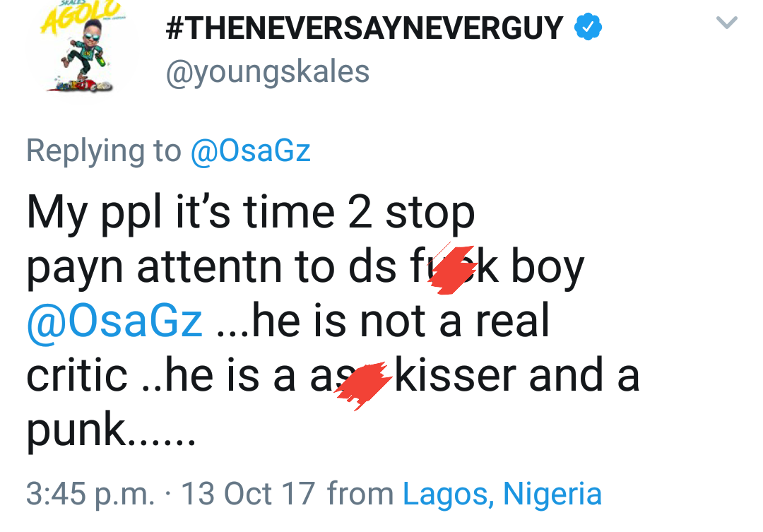Click the "Replying to" label

pyautogui.click(x=104, y=151)
